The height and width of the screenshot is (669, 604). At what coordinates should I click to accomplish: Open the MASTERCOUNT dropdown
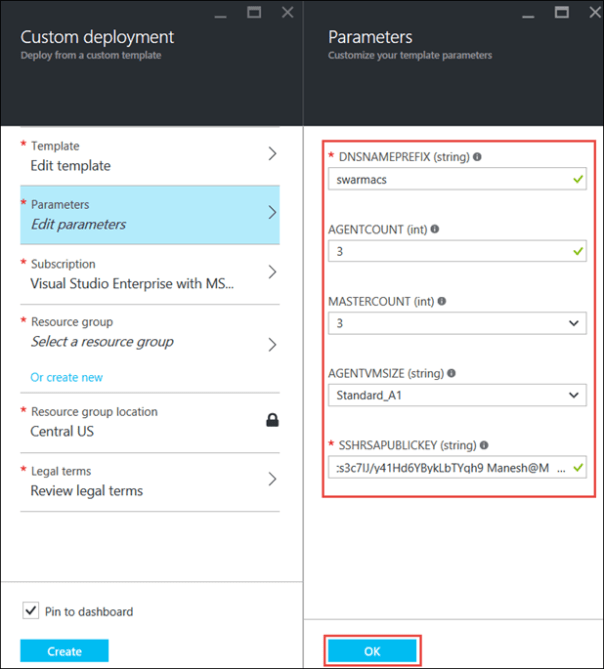pyautogui.click(x=573, y=324)
